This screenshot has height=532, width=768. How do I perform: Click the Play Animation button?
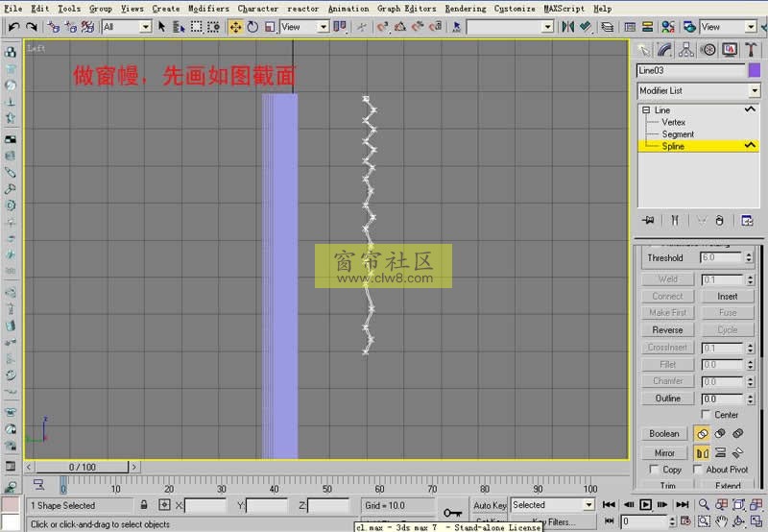click(x=645, y=504)
